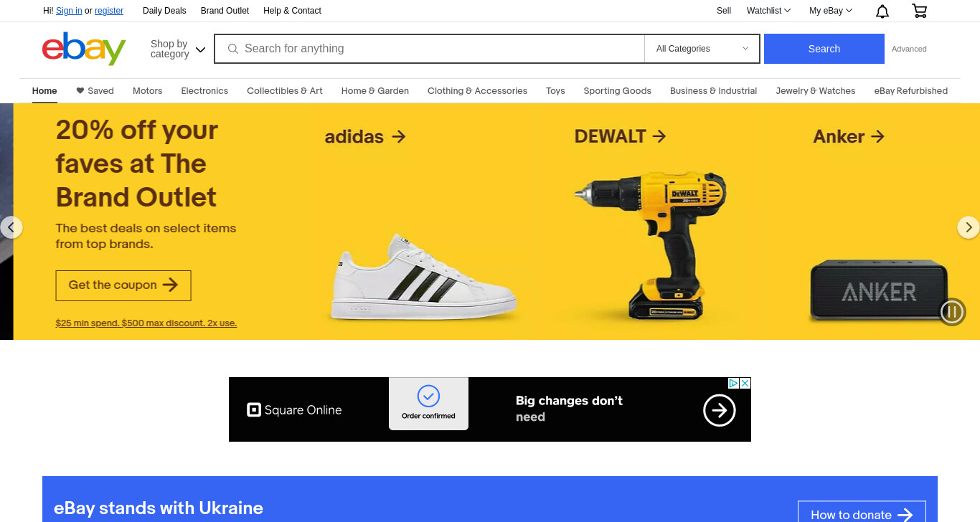The width and height of the screenshot is (980, 522).
Task: Click the Anker speaker image
Action: coord(879,290)
